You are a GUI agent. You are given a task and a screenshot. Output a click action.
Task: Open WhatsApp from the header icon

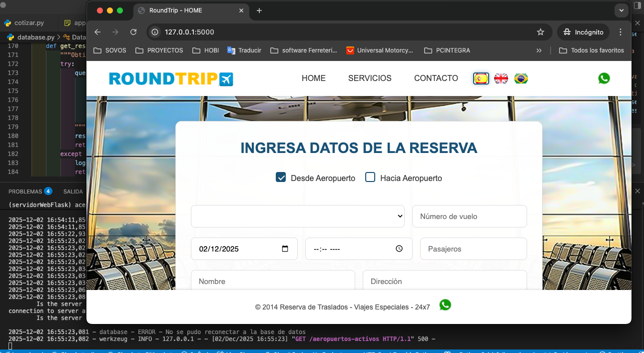point(604,78)
